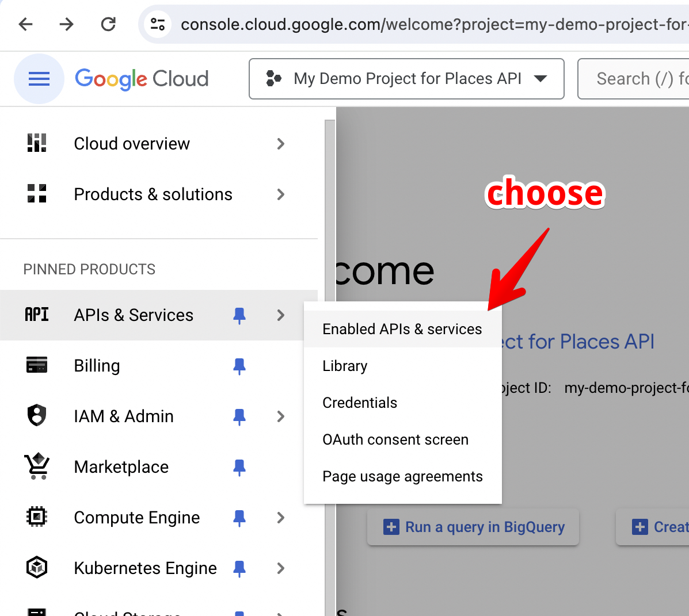The height and width of the screenshot is (616, 689).
Task: Expand the Kubernetes Engine submenu chevron
Action: [x=280, y=568]
